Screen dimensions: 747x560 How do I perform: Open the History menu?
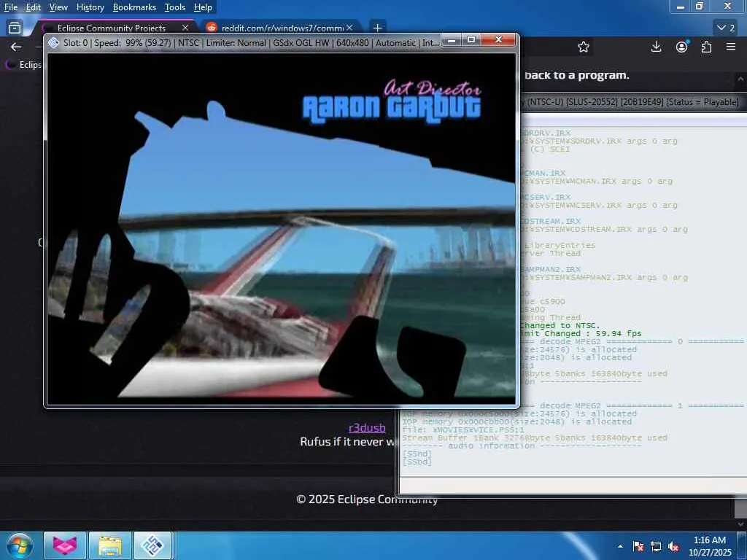90,7
